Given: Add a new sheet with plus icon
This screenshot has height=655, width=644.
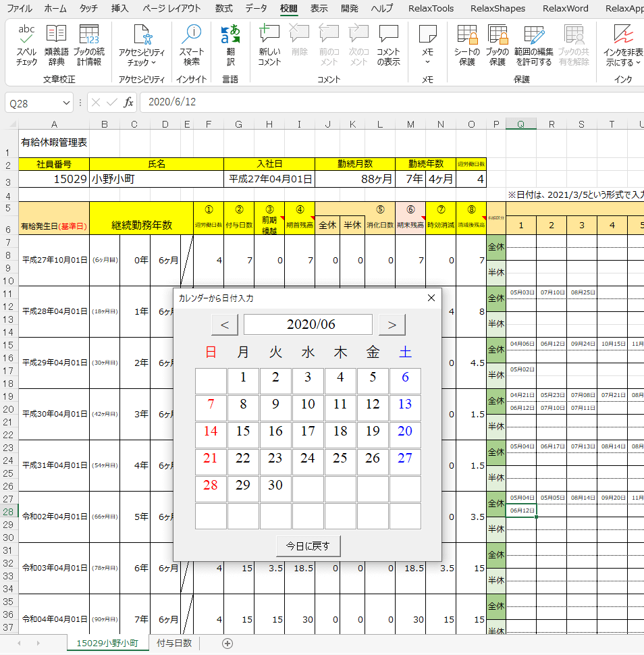Looking at the screenshot, I should pos(227,644).
